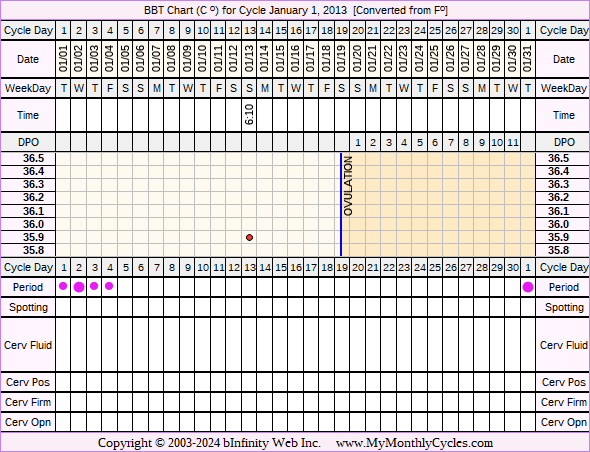The width and height of the screenshot is (590, 452).
Task: Click bottom Cycle Day number 13
Action: (249, 268)
